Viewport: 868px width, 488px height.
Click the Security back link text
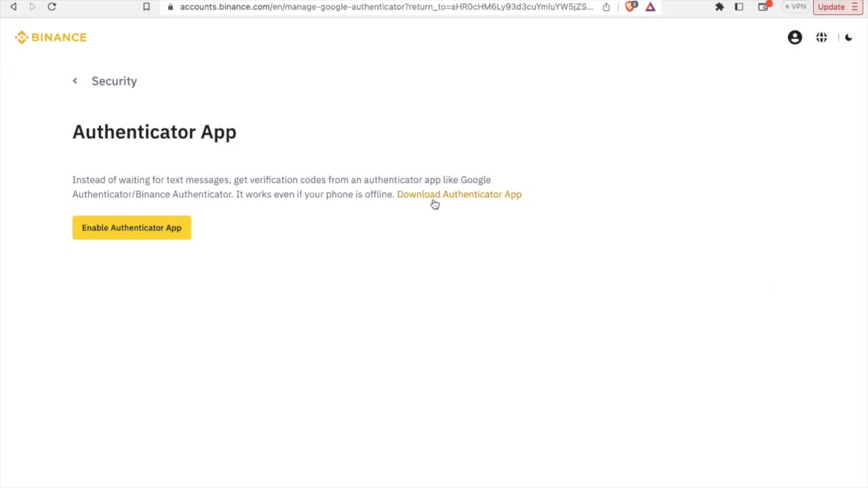pyautogui.click(x=114, y=81)
